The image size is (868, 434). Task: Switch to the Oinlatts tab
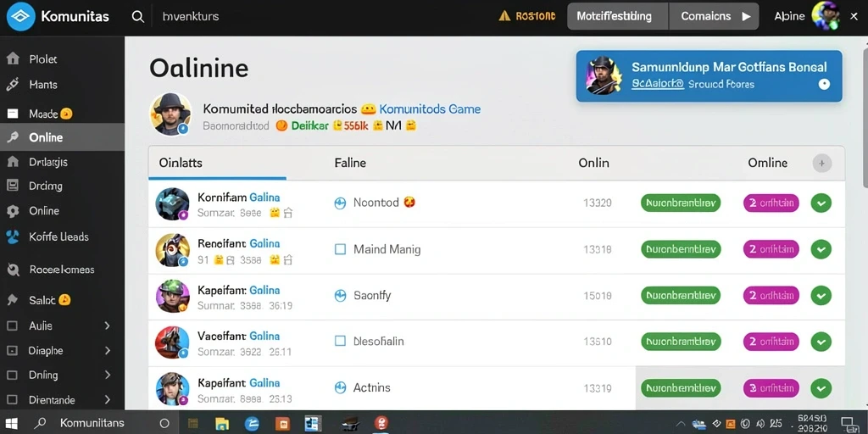pyautogui.click(x=217, y=164)
